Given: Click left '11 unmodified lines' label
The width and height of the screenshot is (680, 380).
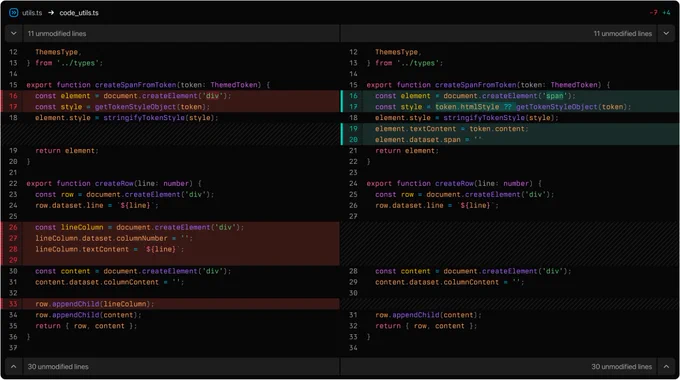Looking at the screenshot, I should point(57,33).
